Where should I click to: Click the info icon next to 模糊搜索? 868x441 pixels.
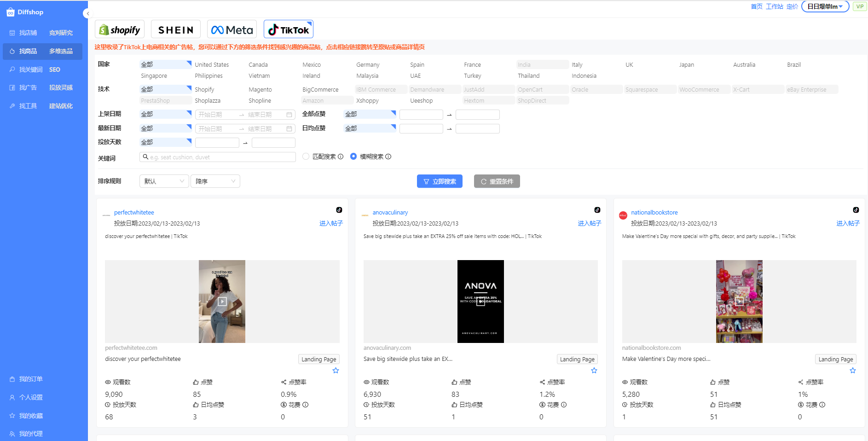388,157
